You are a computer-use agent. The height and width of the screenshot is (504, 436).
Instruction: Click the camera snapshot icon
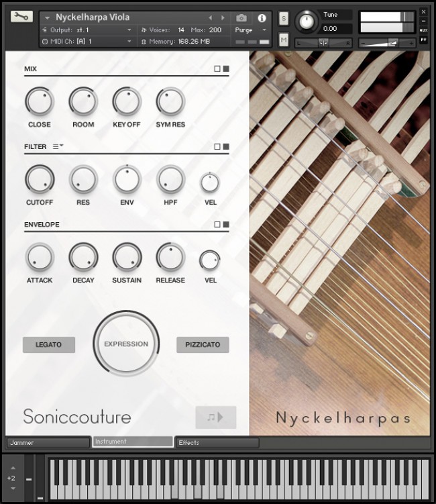241,17
